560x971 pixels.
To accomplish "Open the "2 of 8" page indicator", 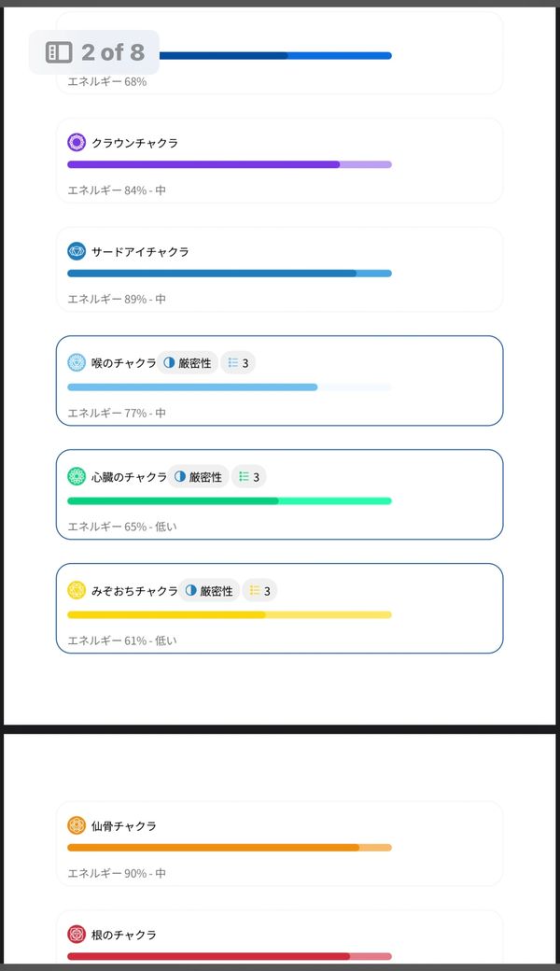I will click(x=112, y=52).
